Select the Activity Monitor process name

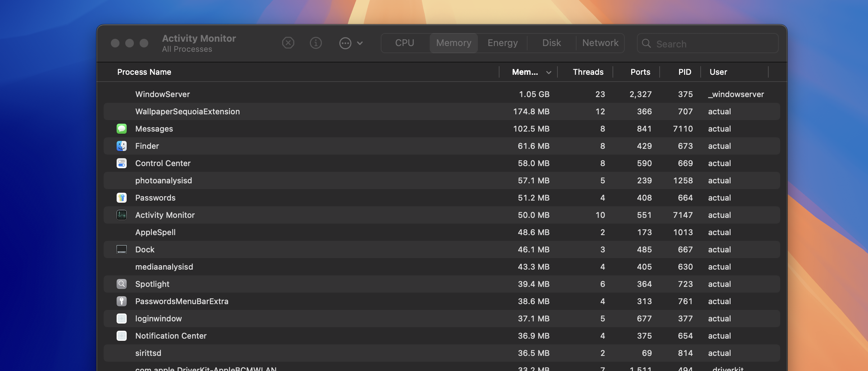click(x=165, y=215)
